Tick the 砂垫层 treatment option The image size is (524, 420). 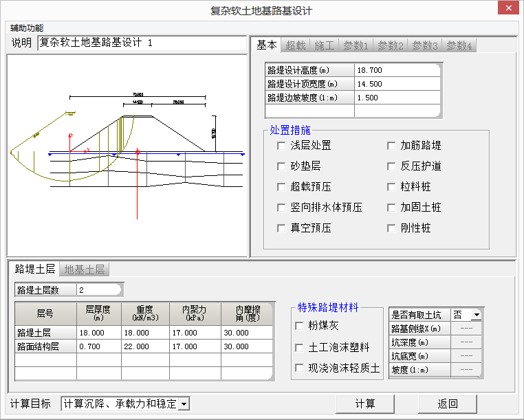pyautogui.click(x=281, y=166)
